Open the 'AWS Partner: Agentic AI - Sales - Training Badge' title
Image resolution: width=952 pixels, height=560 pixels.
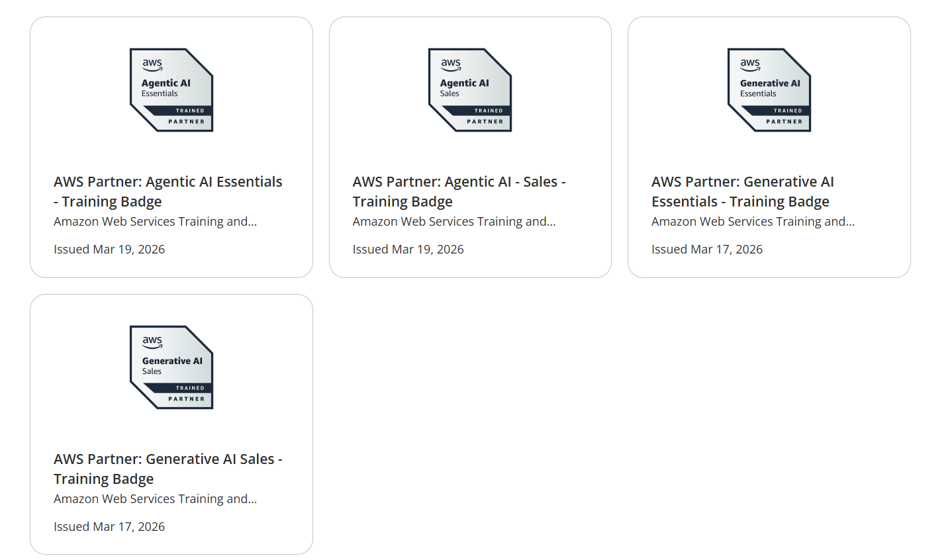459,191
